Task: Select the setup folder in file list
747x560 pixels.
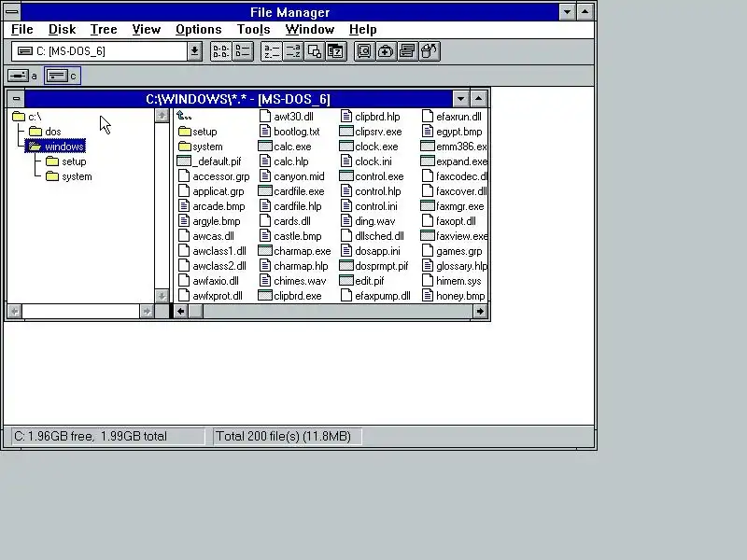Action: coord(198,132)
